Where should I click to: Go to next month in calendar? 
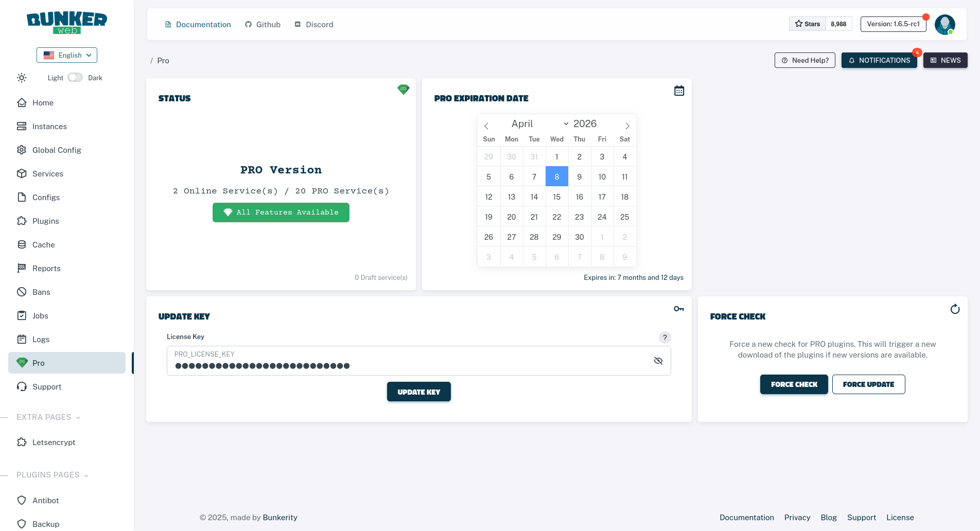point(627,126)
